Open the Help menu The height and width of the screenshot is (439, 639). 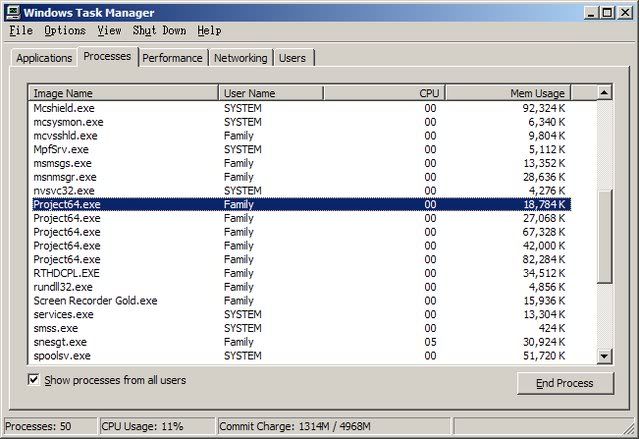coord(209,31)
